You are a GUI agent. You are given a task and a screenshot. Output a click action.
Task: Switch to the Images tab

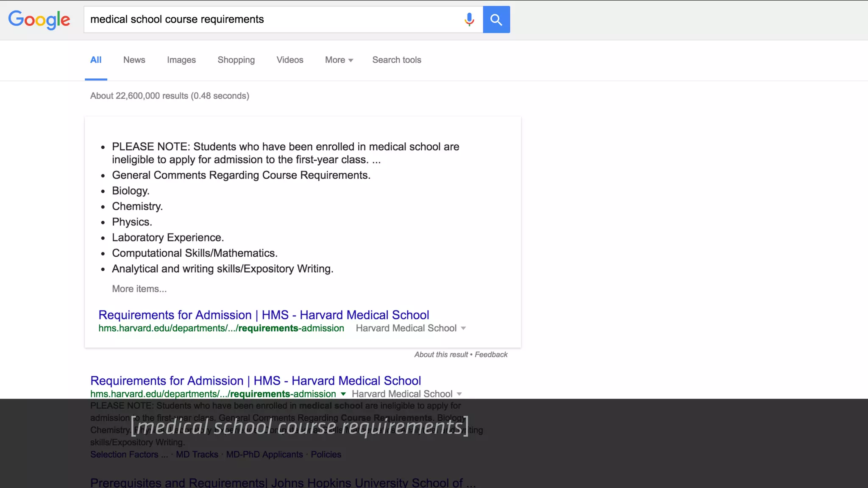tap(181, 60)
